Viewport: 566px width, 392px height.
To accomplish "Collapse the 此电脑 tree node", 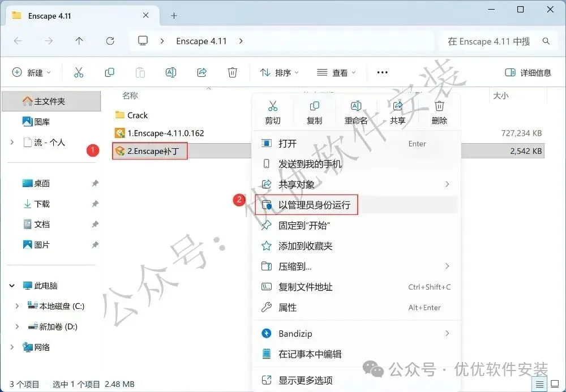I will [x=12, y=286].
